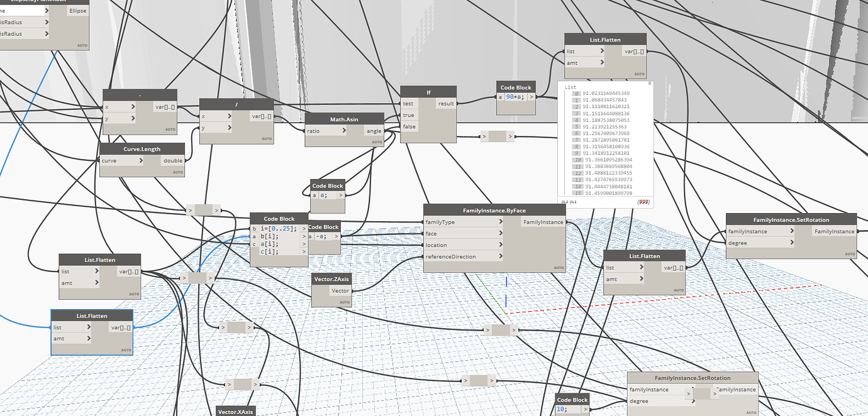868x416 pixels.
Task: Click the Vector output port on Vector.ZAxis
Action: point(340,290)
